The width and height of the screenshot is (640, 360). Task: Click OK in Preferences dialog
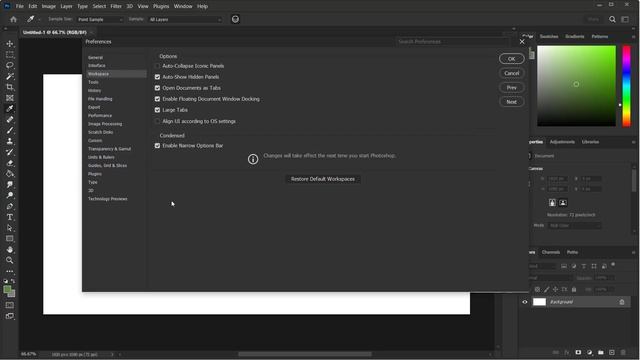click(x=511, y=59)
